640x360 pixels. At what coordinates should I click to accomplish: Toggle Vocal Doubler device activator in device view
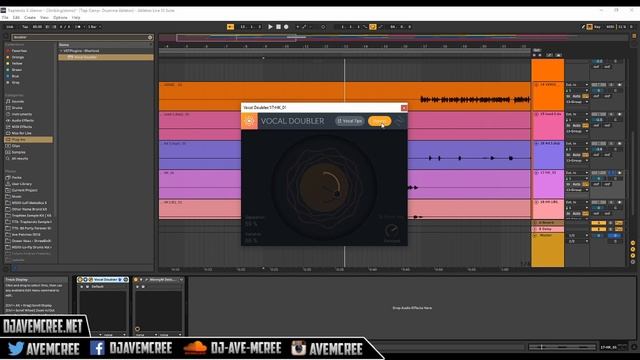click(x=80, y=280)
